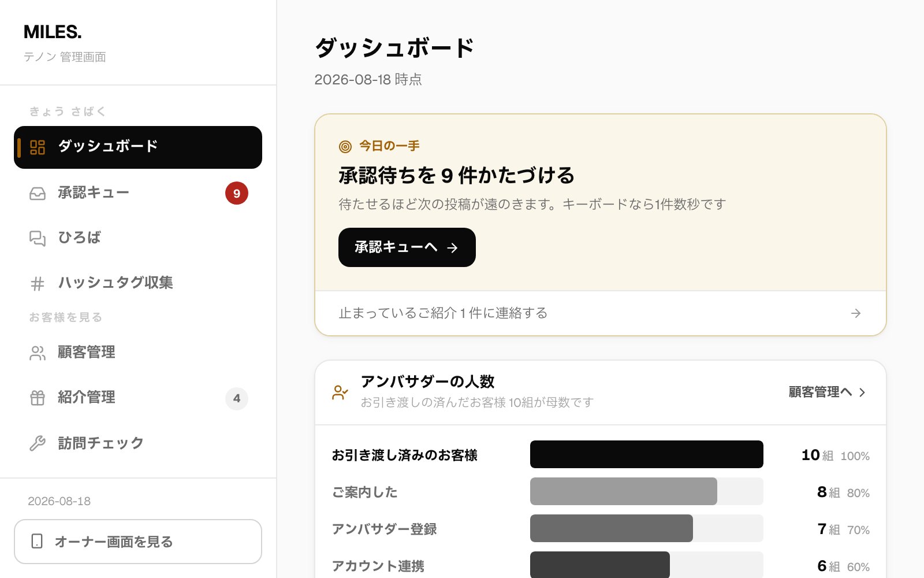Click the progress bar for アンバサダー登録
Viewport: 924px width, 578px height.
[x=647, y=528]
